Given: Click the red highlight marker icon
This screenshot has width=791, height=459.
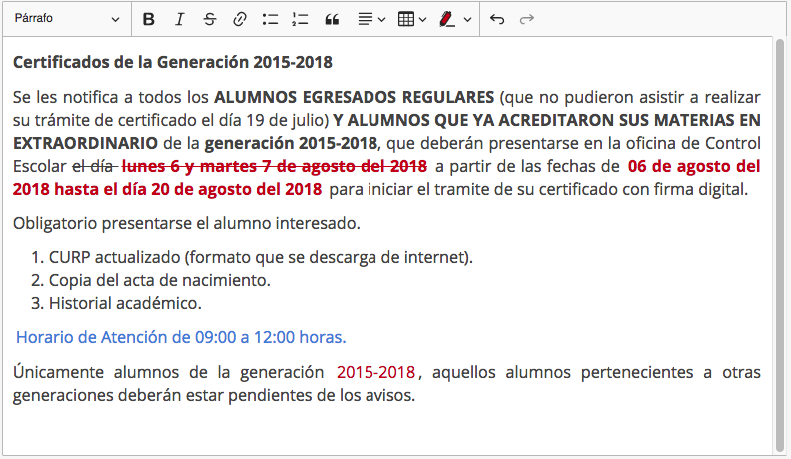Looking at the screenshot, I should 446,19.
